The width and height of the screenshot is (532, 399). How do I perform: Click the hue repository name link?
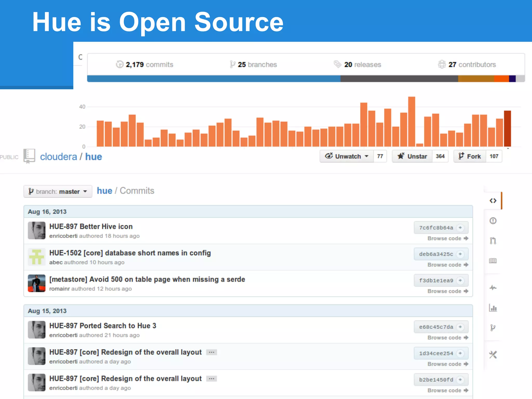pyautogui.click(x=94, y=157)
